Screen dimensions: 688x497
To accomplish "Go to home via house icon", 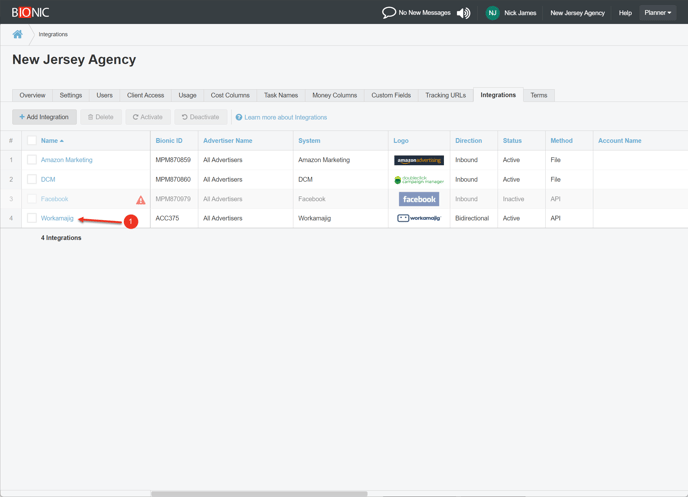I will [18, 34].
